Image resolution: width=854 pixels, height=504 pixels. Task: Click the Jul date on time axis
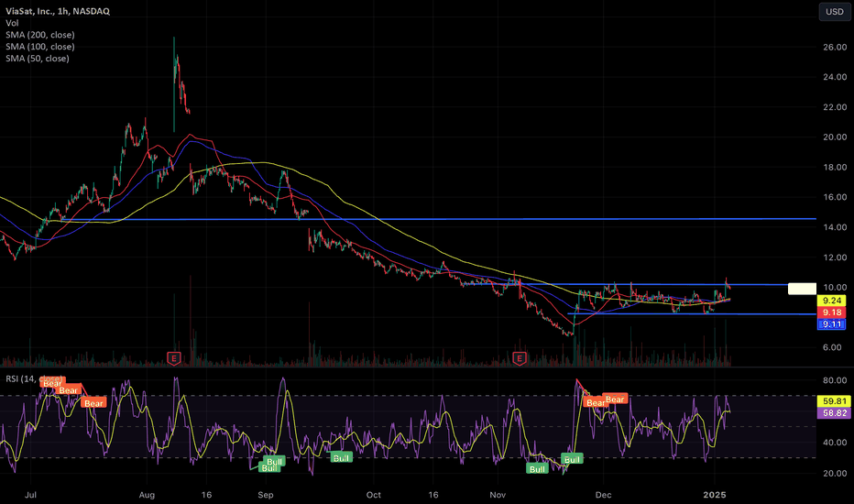tap(30, 495)
